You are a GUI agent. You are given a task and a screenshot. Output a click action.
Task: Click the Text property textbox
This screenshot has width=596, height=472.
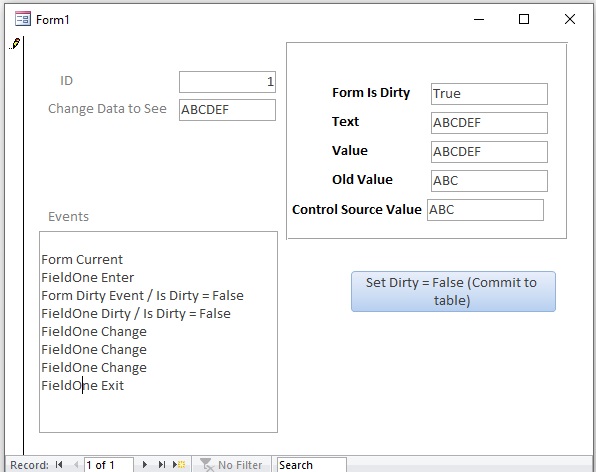489,123
